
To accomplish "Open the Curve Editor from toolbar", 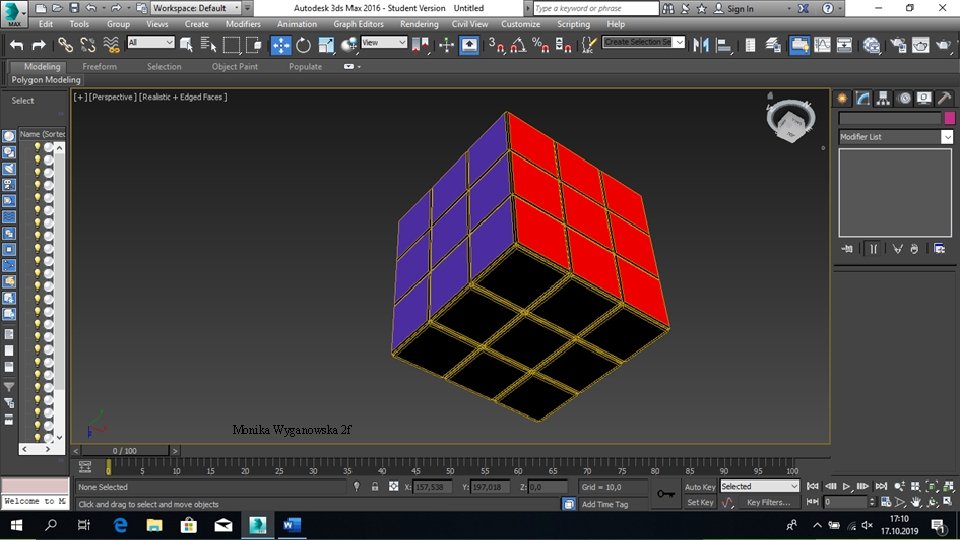I will (x=822, y=45).
